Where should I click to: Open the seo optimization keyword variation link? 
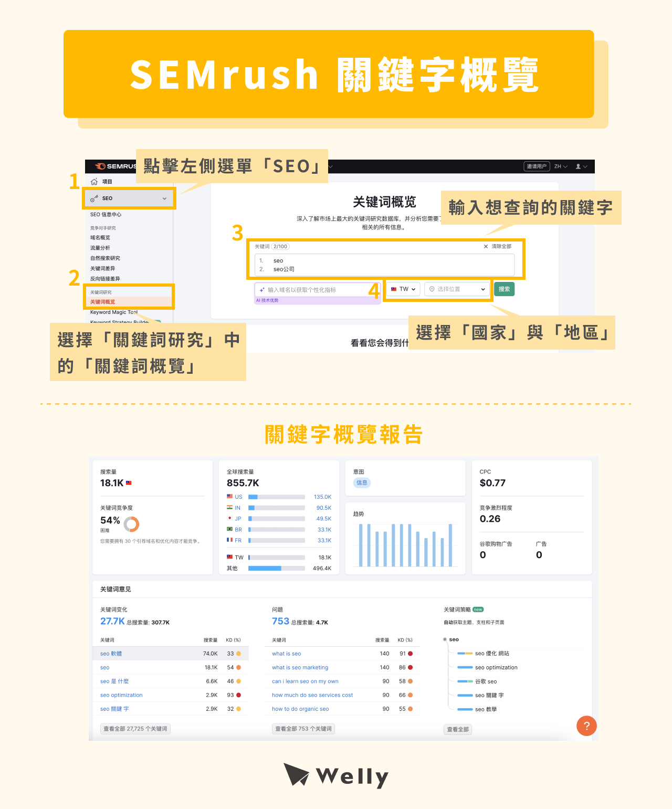coord(121,695)
